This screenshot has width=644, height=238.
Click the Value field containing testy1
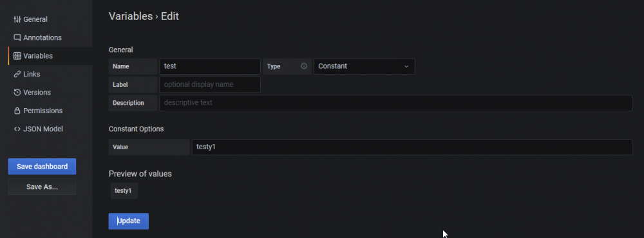click(412, 147)
